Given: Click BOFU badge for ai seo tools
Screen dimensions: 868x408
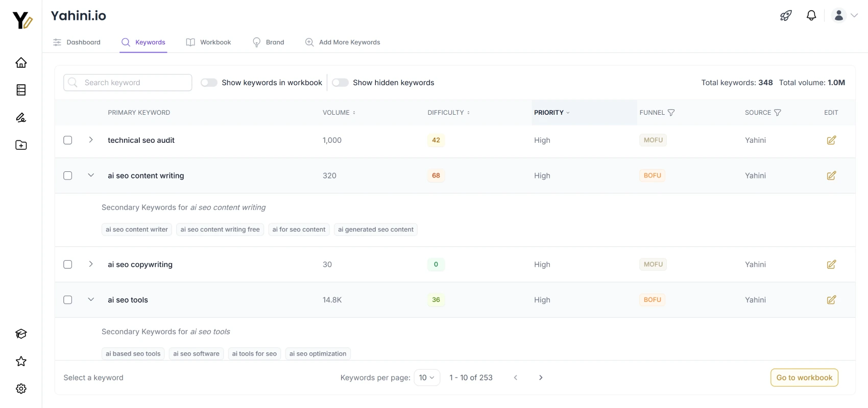Looking at the screenshot, I should coord(653,300).
